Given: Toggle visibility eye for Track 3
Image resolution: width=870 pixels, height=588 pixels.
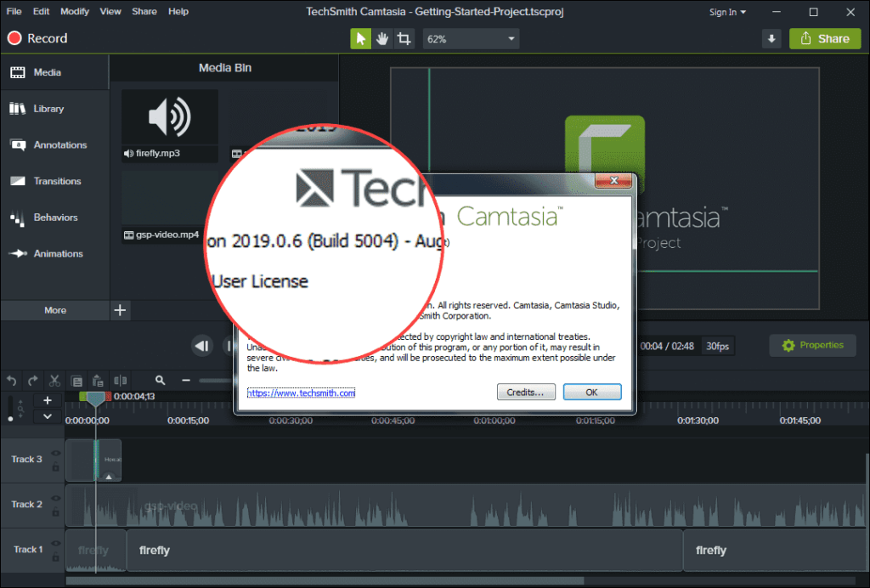Looking at the screenshot, I should pos(55,453).
